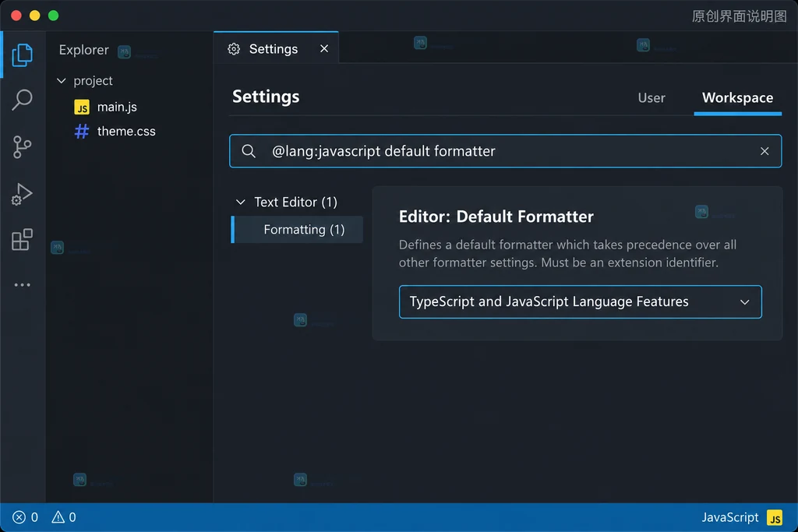Open the Search view icon

(22, 100)
